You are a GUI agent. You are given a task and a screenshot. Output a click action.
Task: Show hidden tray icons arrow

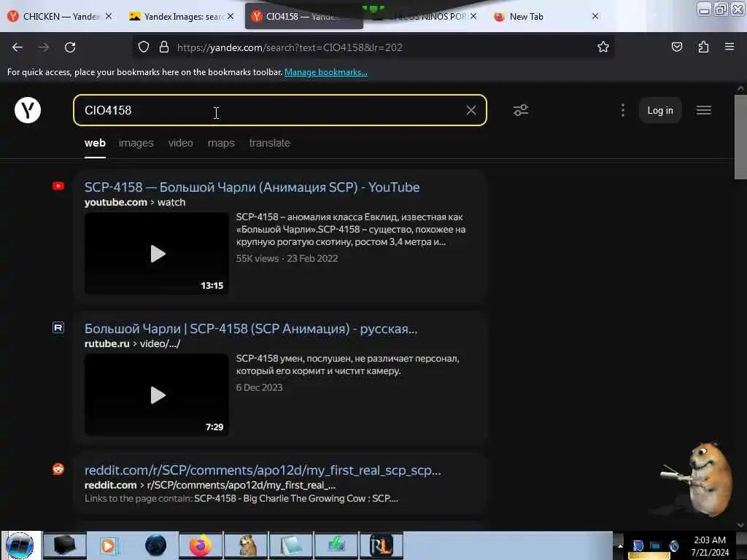pyautogui.click(x=620, y=545)
